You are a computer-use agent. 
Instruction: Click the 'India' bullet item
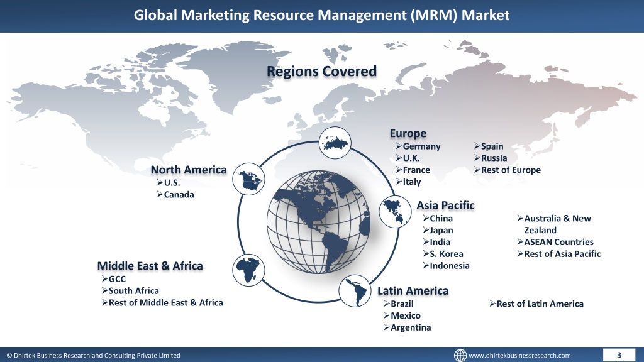[436, 242]
